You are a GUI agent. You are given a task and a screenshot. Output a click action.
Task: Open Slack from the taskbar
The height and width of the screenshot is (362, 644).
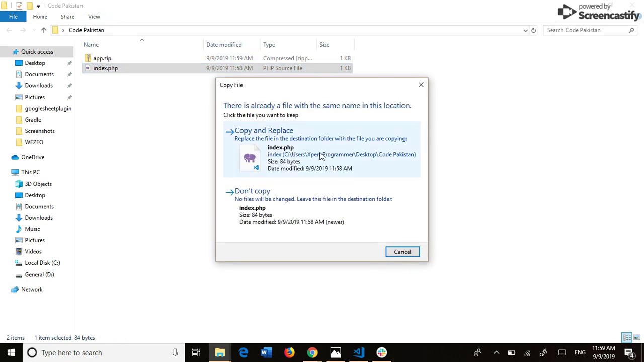click(x=382, y=353)
